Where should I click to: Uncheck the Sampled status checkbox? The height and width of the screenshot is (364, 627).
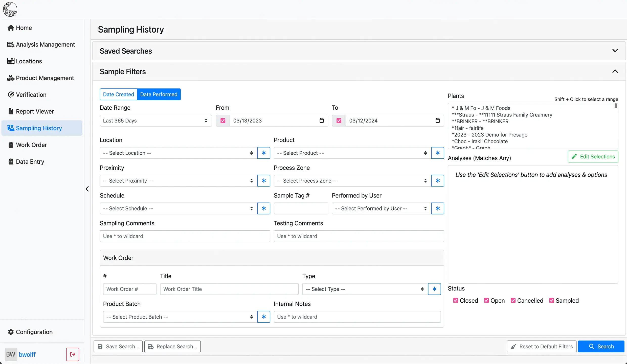coord(551,301)
